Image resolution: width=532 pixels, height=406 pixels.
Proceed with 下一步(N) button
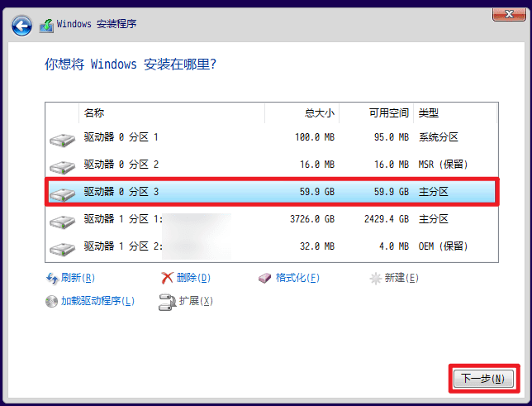tap(483, 379)
